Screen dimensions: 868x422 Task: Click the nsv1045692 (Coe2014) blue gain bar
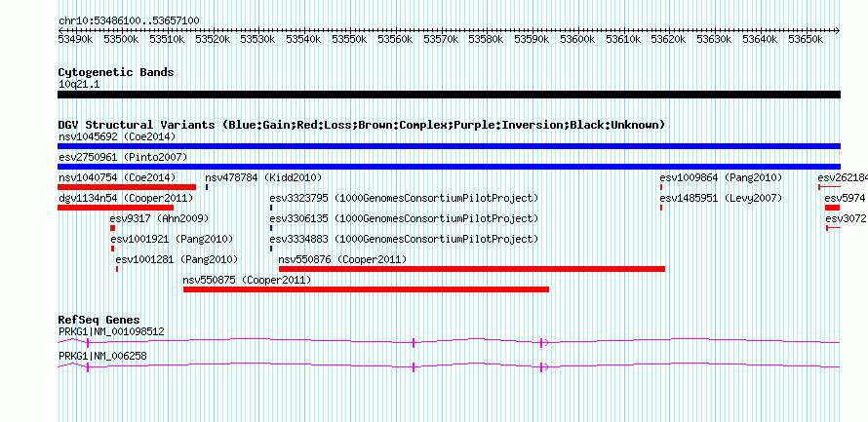point(449,146)
